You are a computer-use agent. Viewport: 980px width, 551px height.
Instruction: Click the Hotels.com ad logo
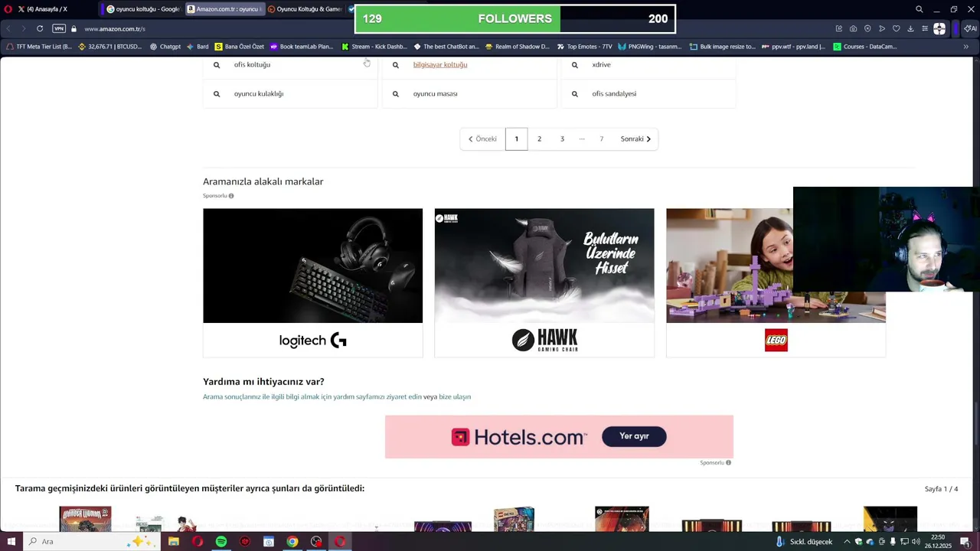point(519,438)
